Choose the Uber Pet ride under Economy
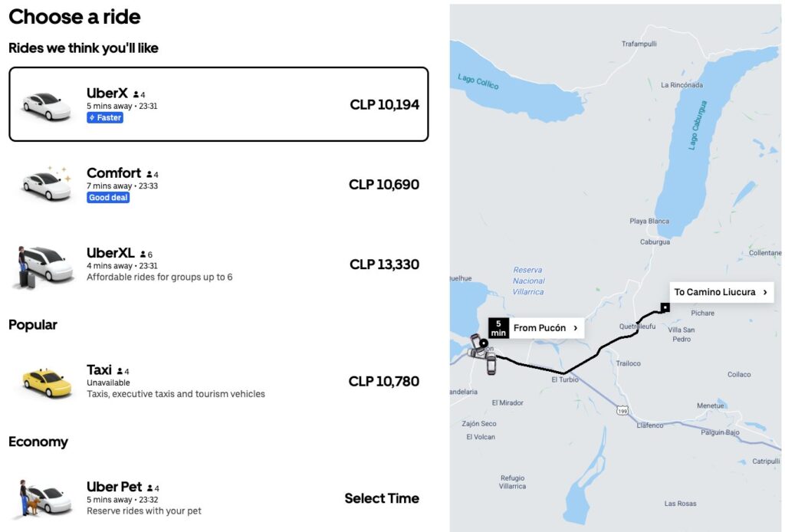 218,498
